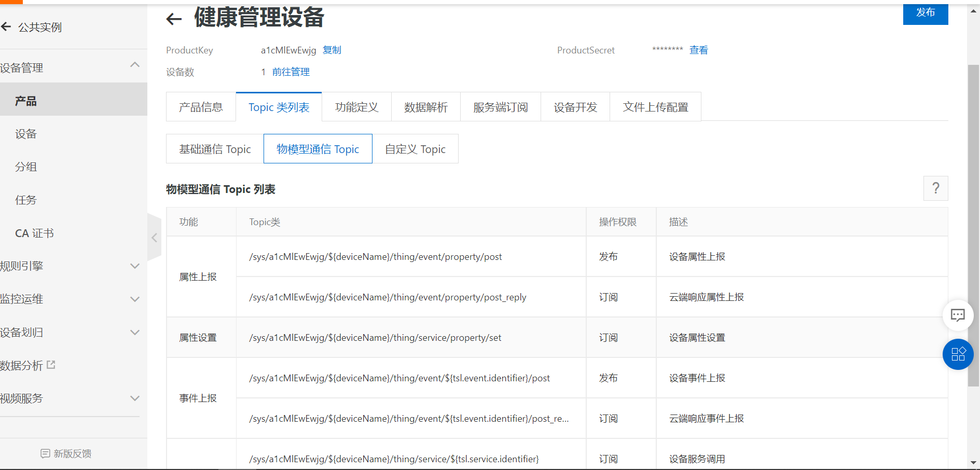The height and width of the screenshot is (470, 980).
Task: Switch to the Topic 类列表 tab
Action: click(279, 107)
